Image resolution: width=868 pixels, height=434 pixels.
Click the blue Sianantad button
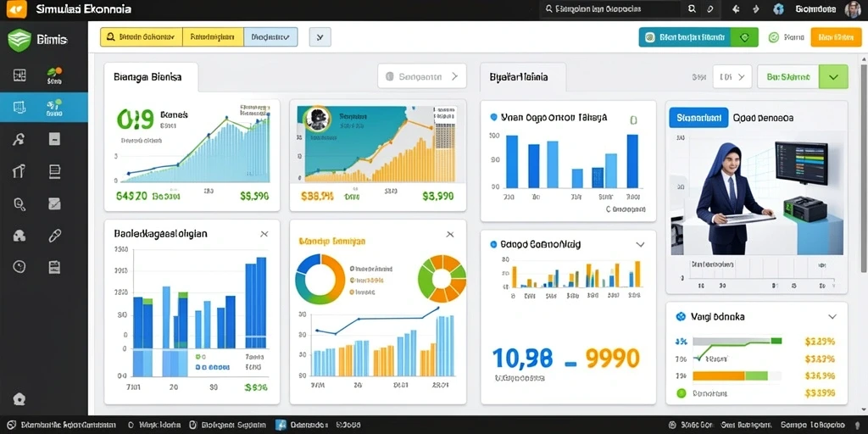pyautogui.click(x=698, y=118)
